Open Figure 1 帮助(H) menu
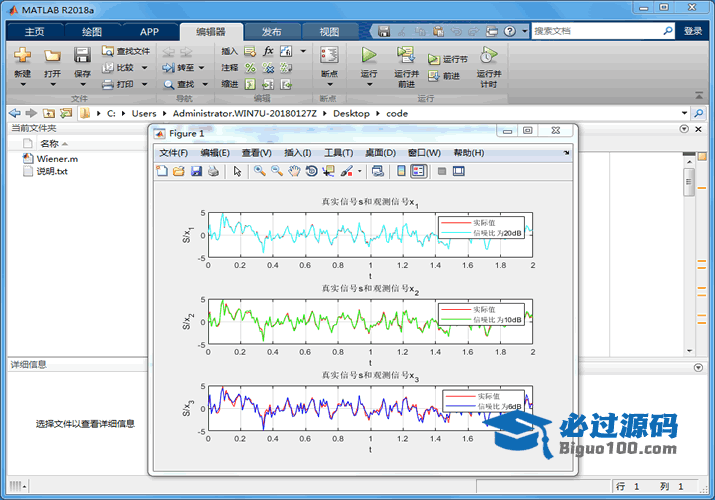Image resolution: width=715 pixels, height=500 pixels. (469, 153)
